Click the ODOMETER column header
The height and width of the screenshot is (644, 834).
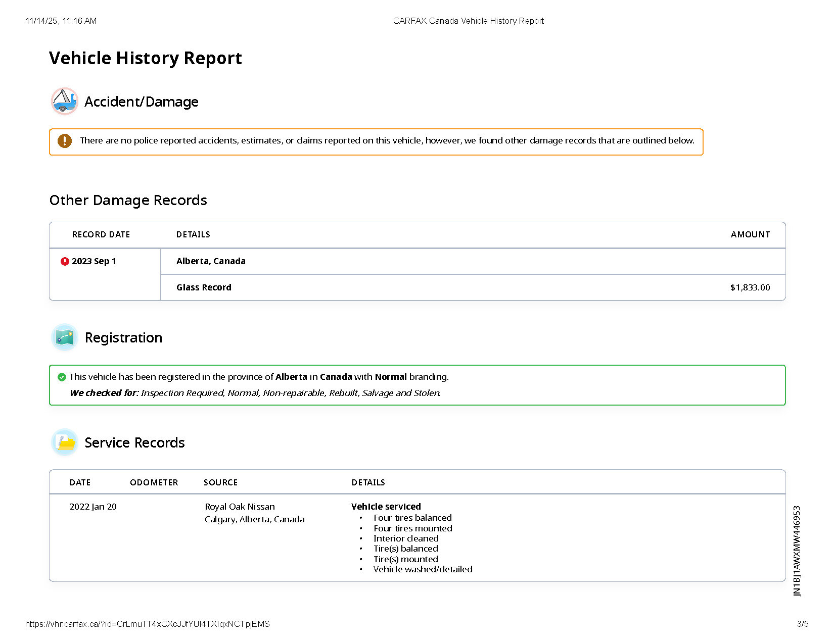[154, 482]
